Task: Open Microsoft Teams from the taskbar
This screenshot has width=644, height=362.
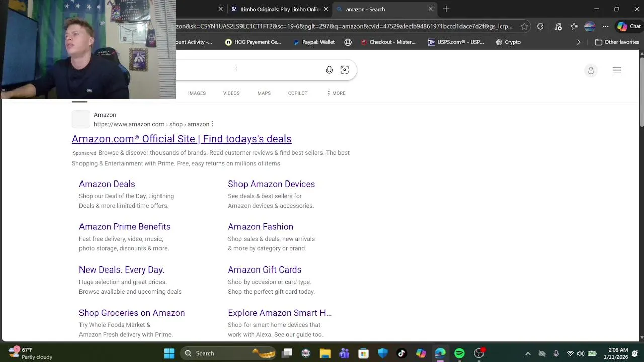Action: [x=344, y=353]
